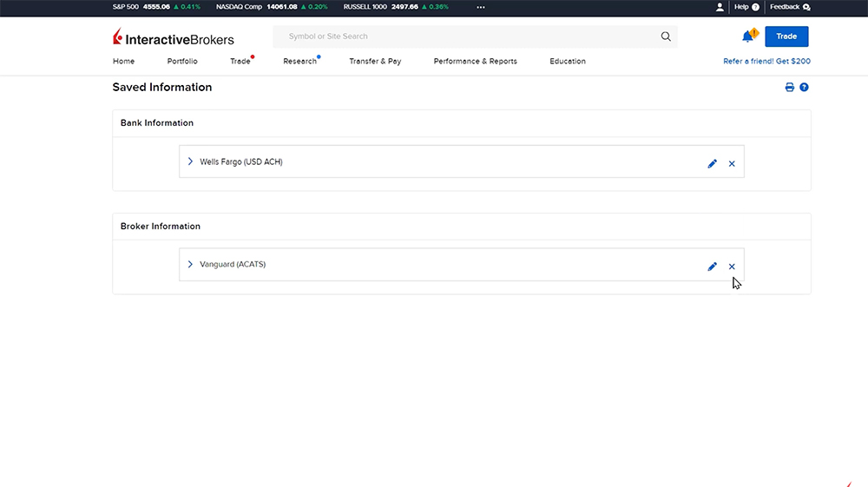Expand the Vanguard (ACATS) row
This screenshot has height=487, width=868.
190,264
